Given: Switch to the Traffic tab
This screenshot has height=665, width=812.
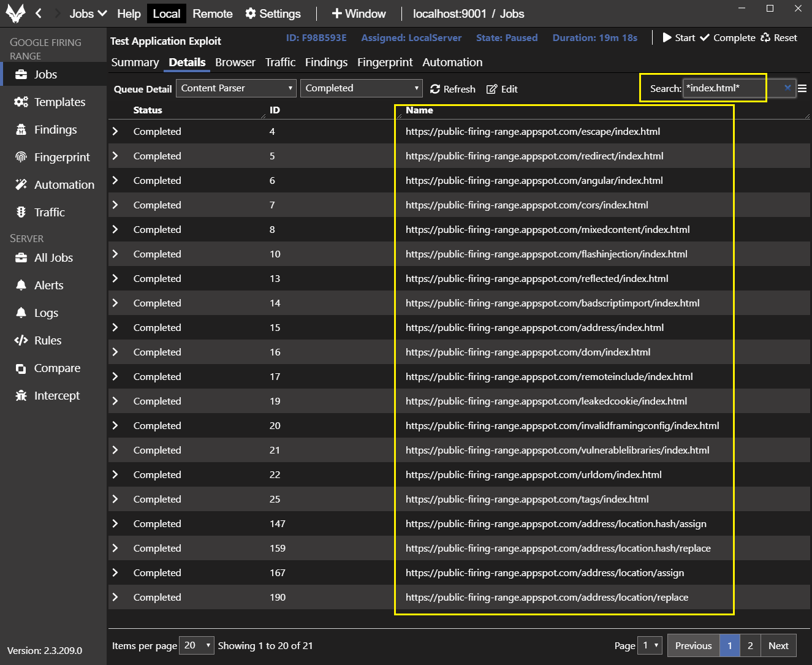Looking at the screenshot, I should [280, 63].
